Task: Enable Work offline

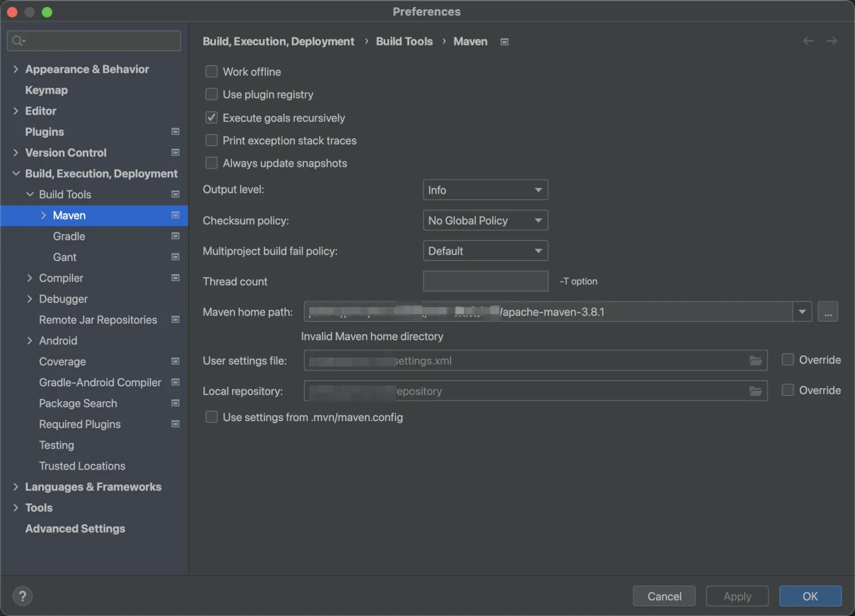Action: tap(211, 71)
